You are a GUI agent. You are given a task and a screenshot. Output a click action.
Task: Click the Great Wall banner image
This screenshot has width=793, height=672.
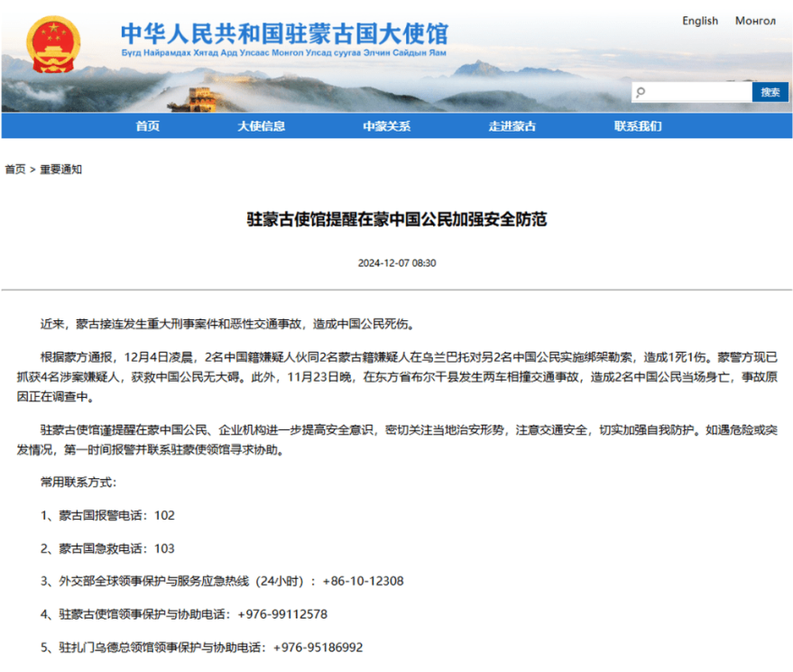[217, 96]
